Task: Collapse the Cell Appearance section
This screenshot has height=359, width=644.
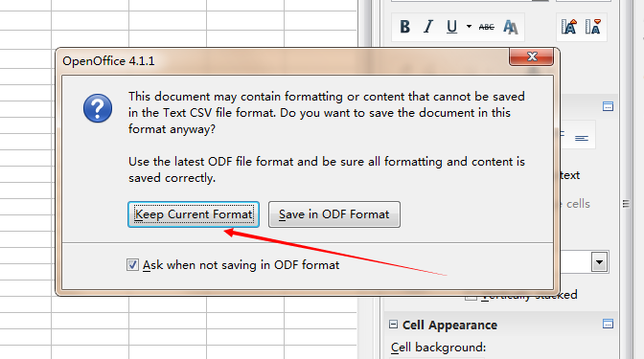Action: point(393,325)
